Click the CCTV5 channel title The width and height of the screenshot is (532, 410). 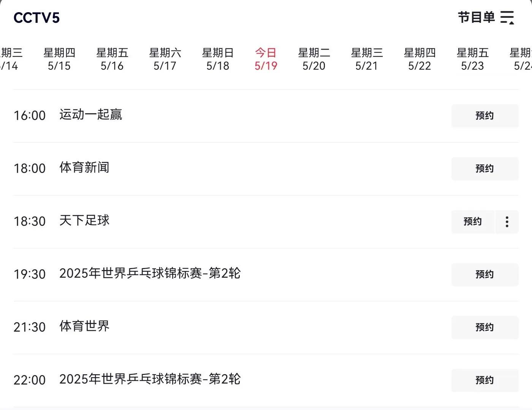tap(36, 18)
